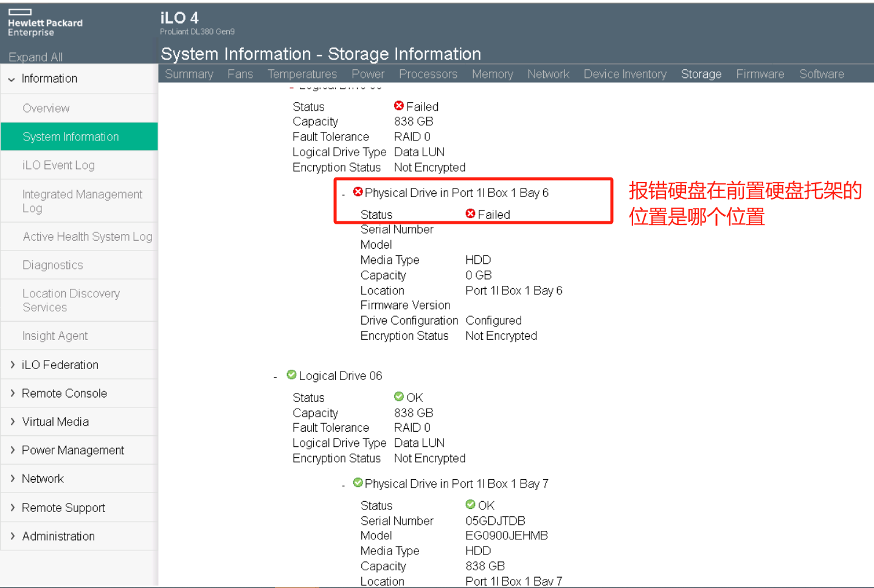Go to the Temperatures tab
The image size is (874, 588).
[302, 74]
